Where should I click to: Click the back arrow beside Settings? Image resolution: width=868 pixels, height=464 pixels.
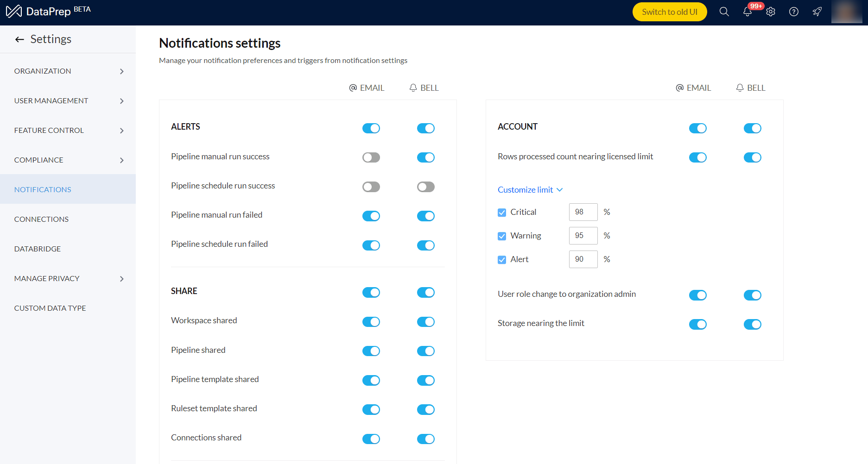(x=19, y=39)
